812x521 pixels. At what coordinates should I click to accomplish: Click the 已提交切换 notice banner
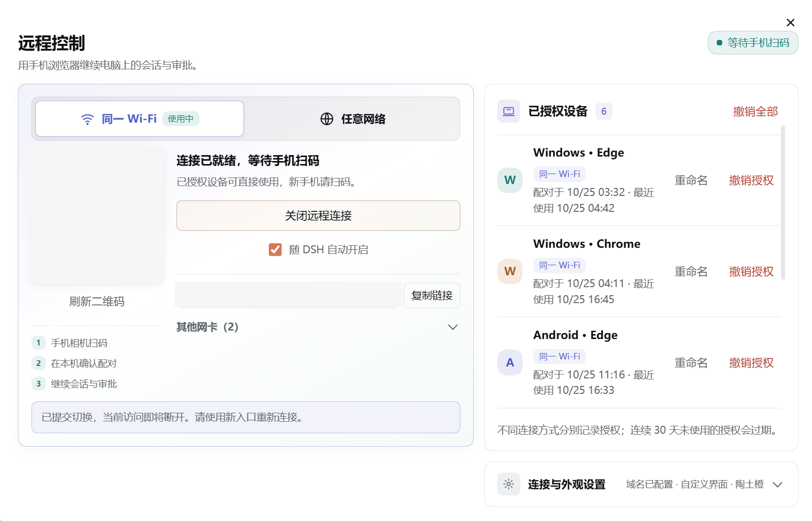tap(245, 417)
